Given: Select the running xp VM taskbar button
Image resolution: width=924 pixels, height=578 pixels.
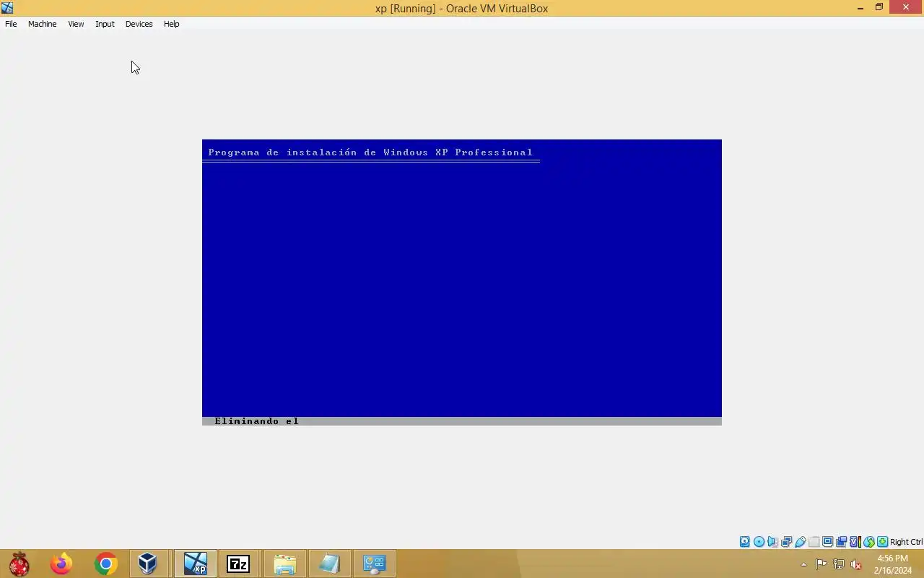Looking at the screenshot, I should pos(195,564).
